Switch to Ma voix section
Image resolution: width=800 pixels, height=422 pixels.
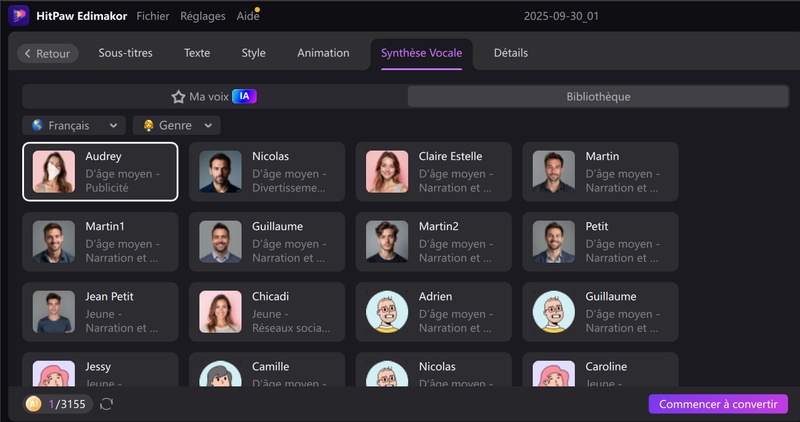(208, 97)
